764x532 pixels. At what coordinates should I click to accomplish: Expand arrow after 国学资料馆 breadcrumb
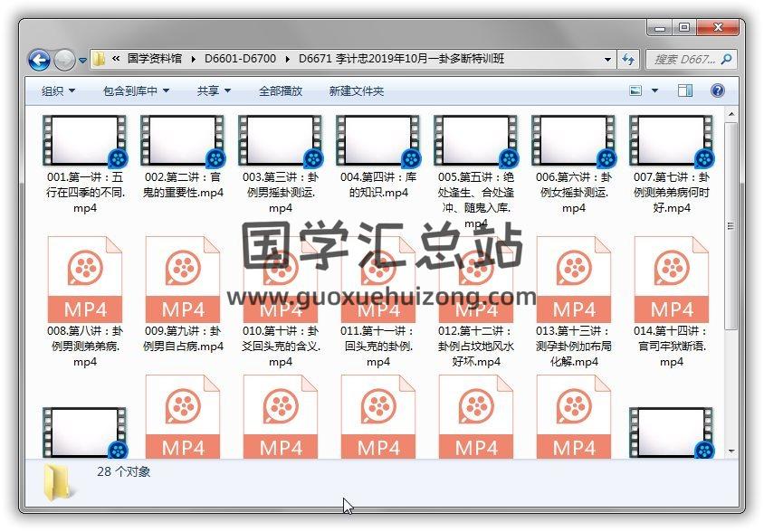click(194, 60)
